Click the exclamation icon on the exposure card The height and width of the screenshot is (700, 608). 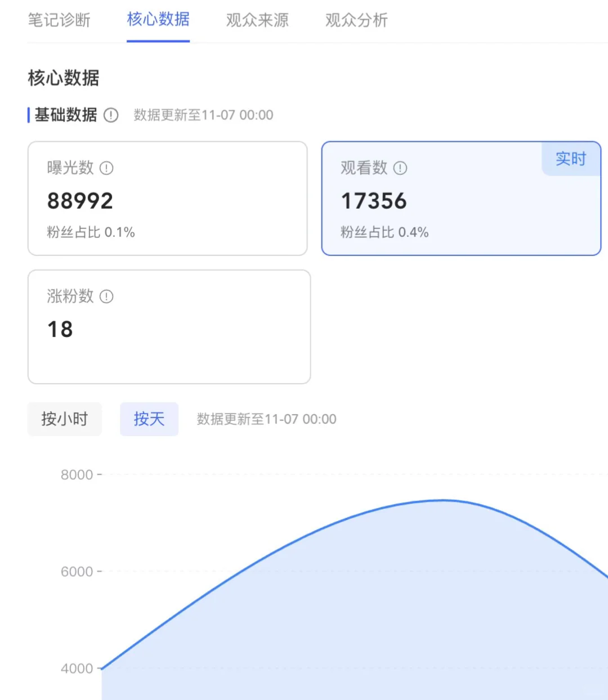[107, 168]
